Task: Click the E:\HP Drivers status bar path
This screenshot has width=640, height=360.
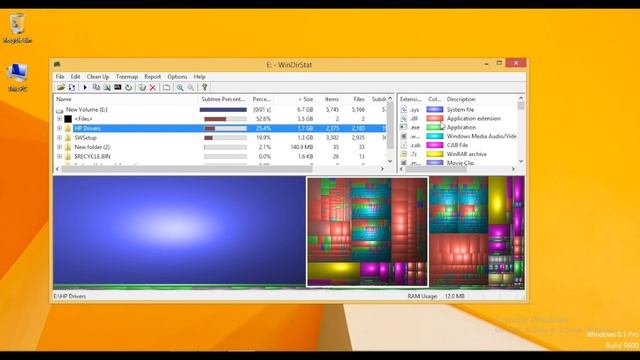Action: [x=70, y=296]
